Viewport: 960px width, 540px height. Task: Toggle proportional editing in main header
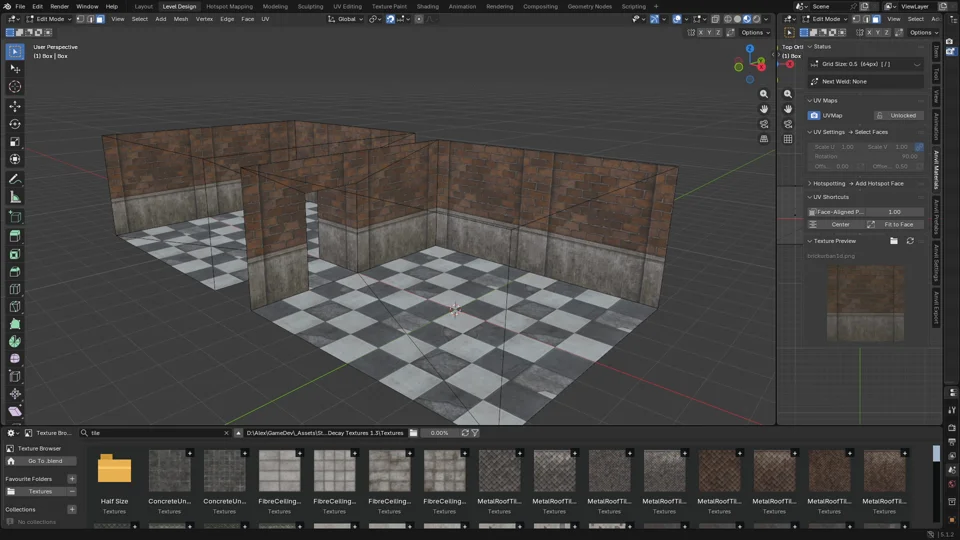419,19
